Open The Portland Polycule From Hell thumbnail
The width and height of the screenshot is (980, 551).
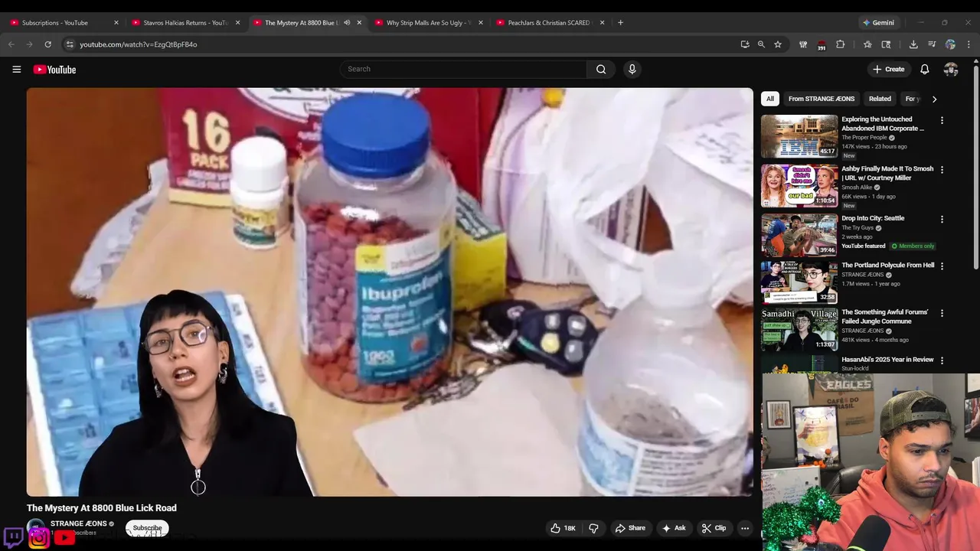click(x=799, y=282)
